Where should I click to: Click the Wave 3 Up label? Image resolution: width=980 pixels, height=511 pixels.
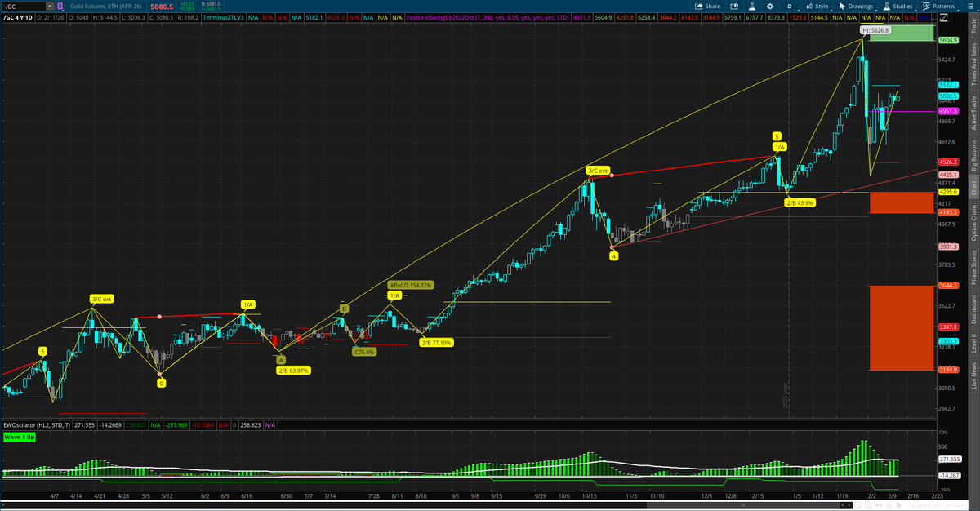click(20, 438)
